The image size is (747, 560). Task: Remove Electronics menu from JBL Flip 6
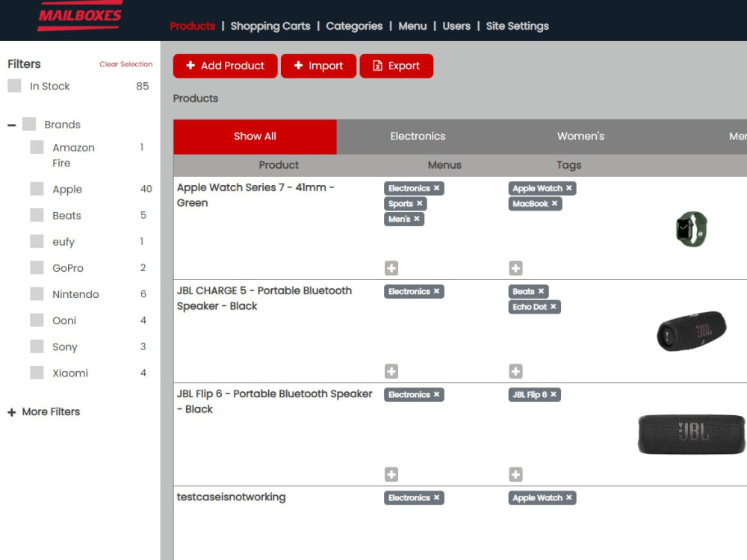[x=436, y=394]
